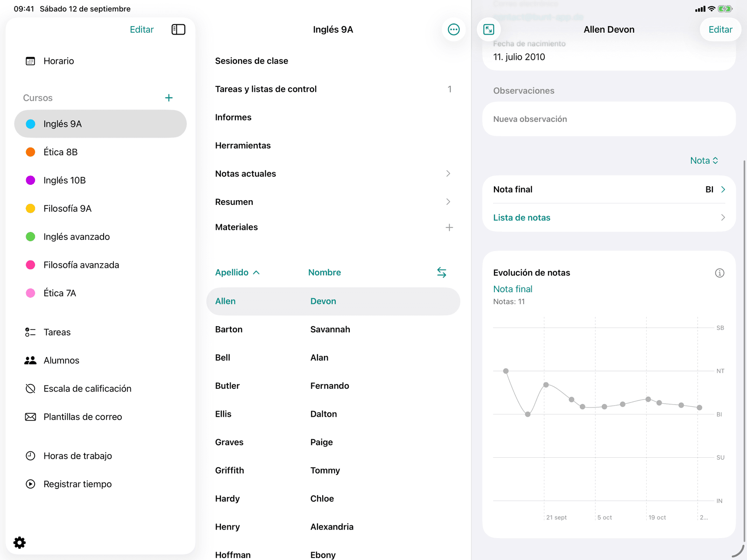Image resolution: width=747 pixels, height=560 pixels.
Task: Expand Resumen row
Action: 333,202
